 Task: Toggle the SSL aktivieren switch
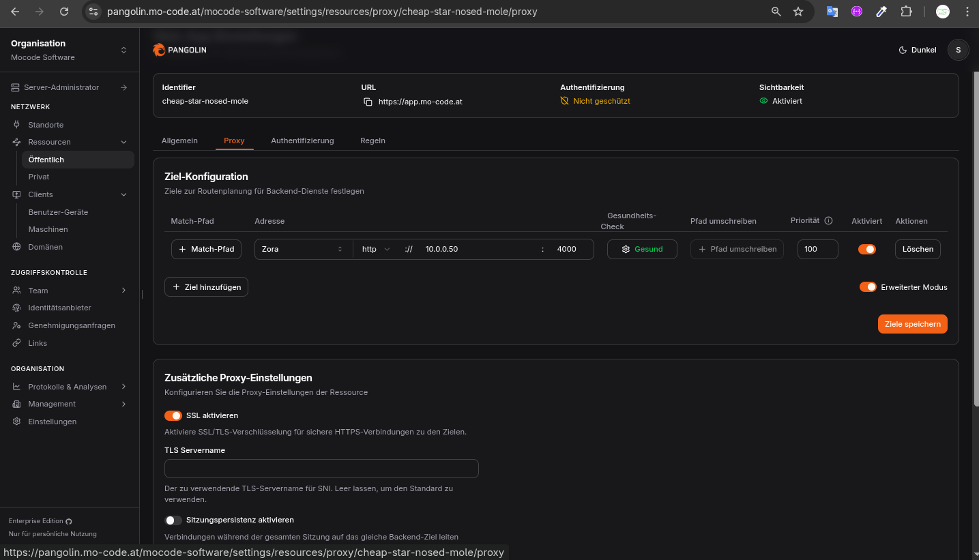(x=173, y=415)
